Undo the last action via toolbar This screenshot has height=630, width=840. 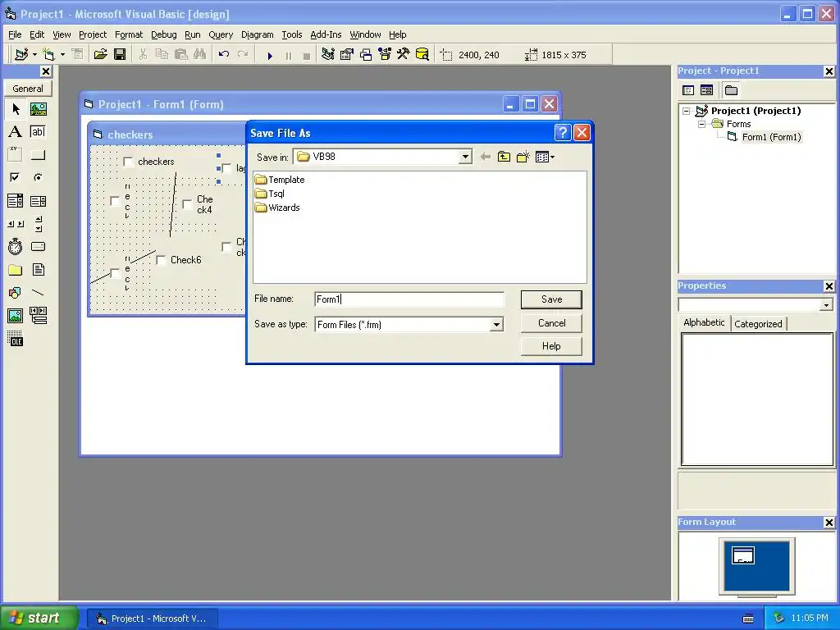(223, 54)
